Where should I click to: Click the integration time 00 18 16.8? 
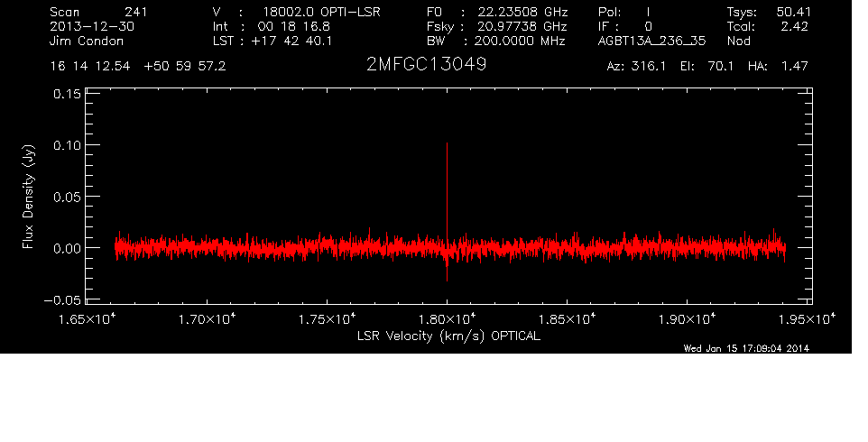point(294,26)
